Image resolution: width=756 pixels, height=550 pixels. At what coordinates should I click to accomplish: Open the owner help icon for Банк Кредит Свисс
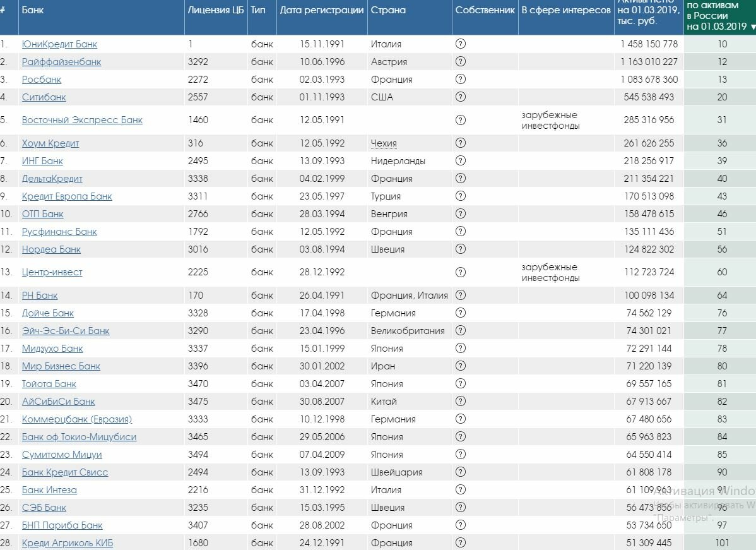[x=461, y=472]
